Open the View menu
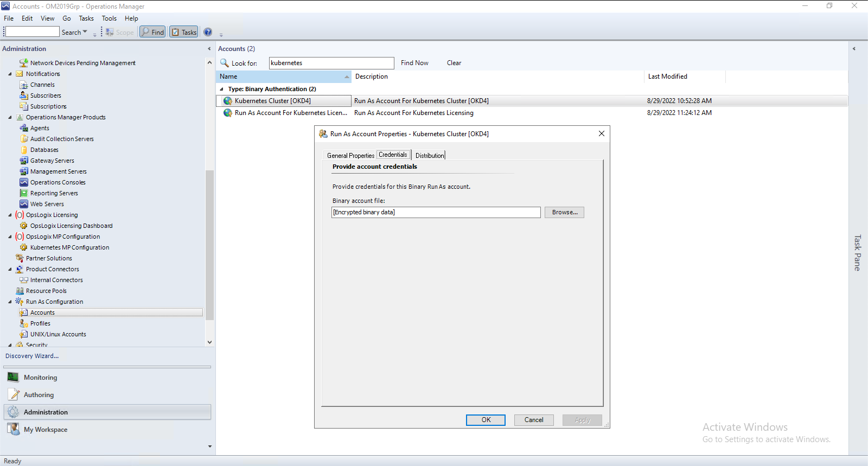868x466 pixels. point(47,18)
